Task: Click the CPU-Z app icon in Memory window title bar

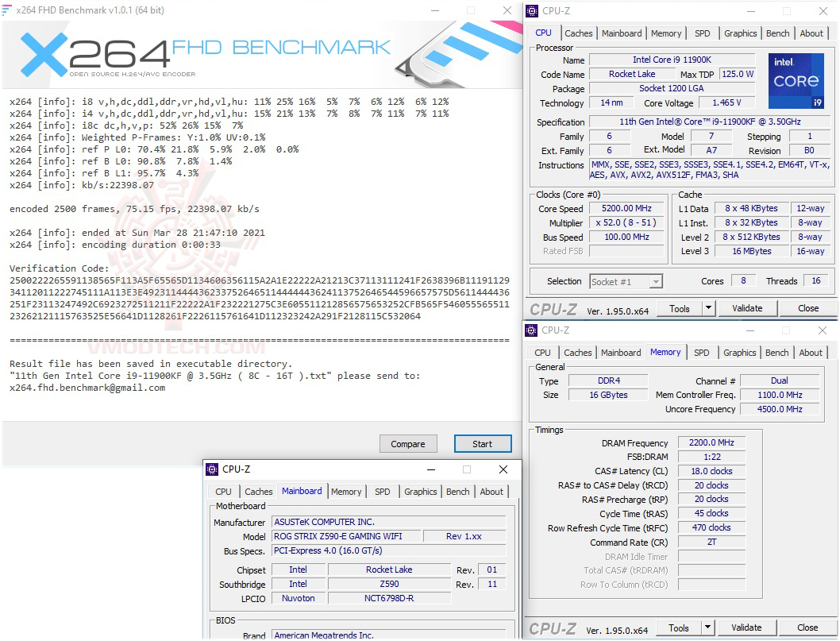Action: coord(531,330)
